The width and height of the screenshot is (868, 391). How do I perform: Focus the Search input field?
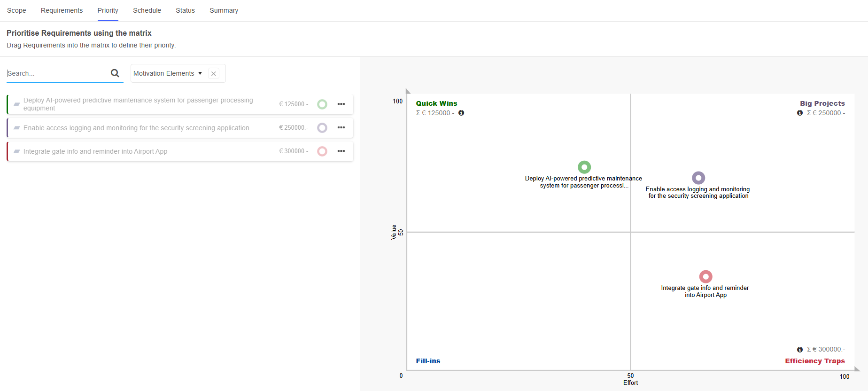(x=56, y=73)
